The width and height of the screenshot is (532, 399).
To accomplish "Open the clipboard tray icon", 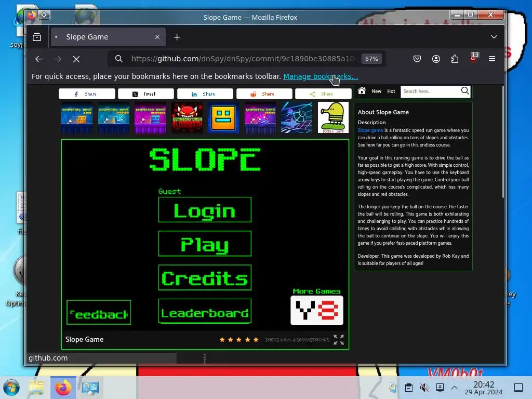I will point(409,388).
